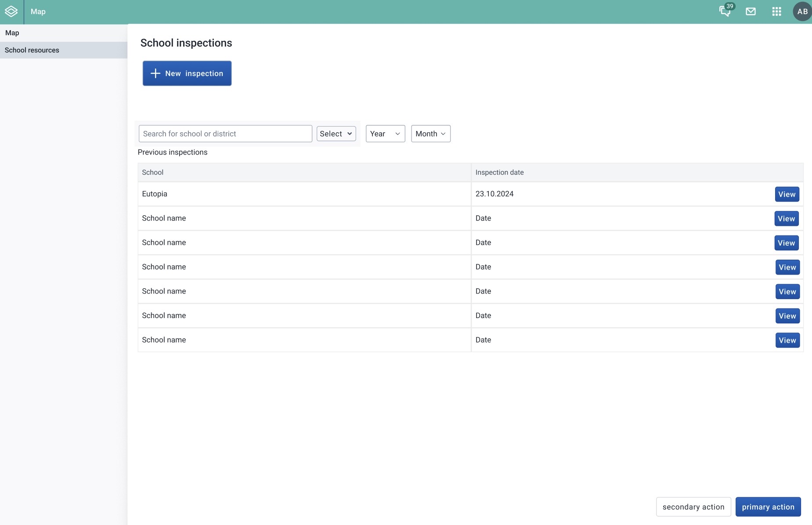Switch to the Map sidebar item

tap(12, 33)
